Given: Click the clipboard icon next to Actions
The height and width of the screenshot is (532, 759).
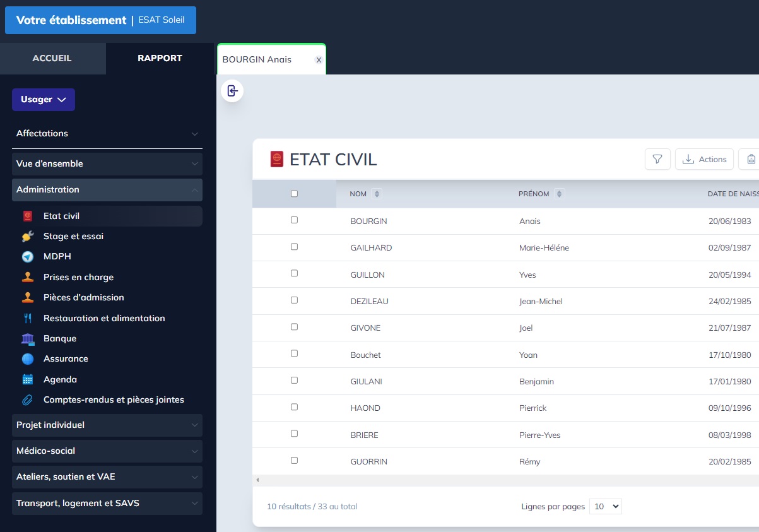Looking at the screenshot, I should point(751,159).
